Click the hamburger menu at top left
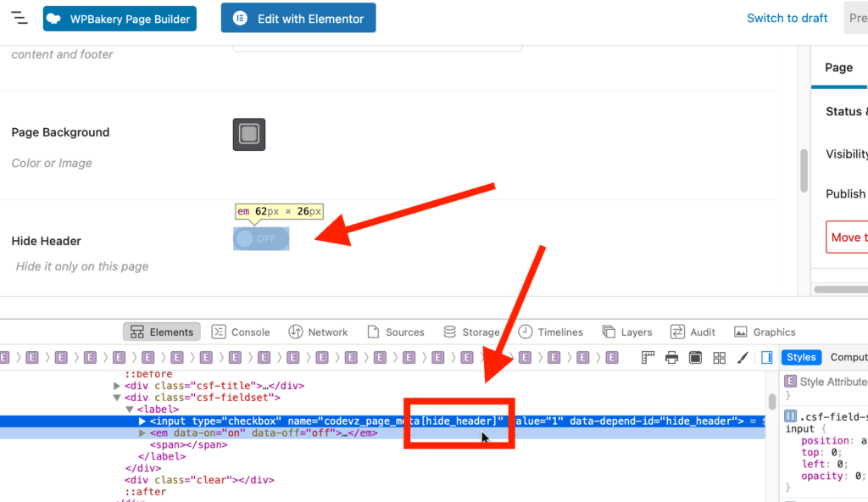868x502 pixels. (x=19, y=17)
